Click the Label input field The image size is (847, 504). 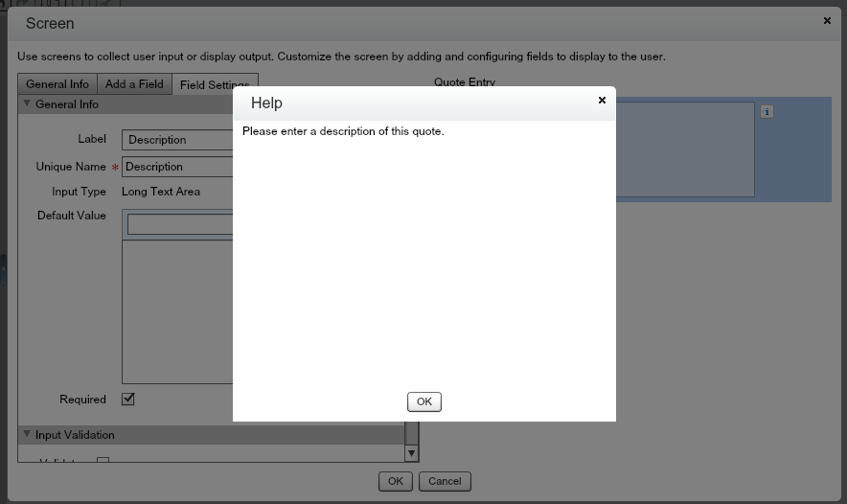178,140
